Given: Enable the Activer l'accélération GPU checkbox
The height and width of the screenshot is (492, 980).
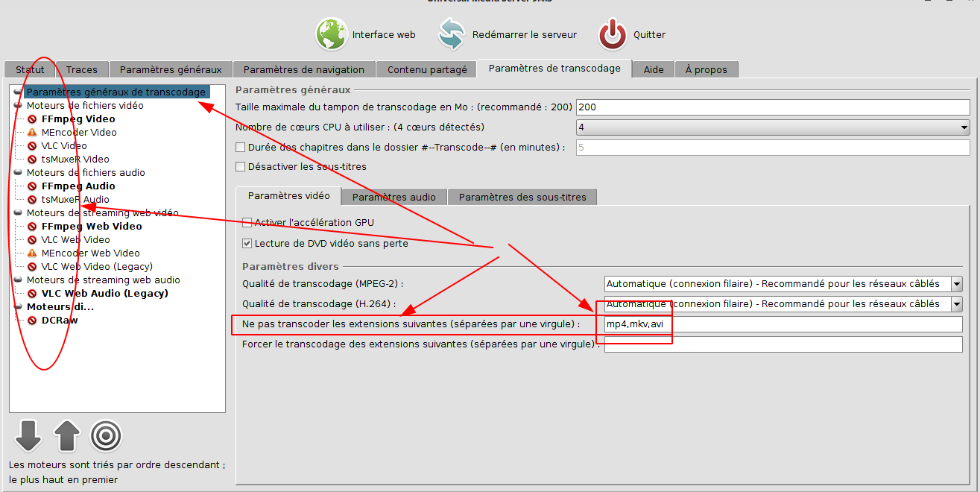Looking at the screenshot, I should pyautogui.click(x=247, y=222).
